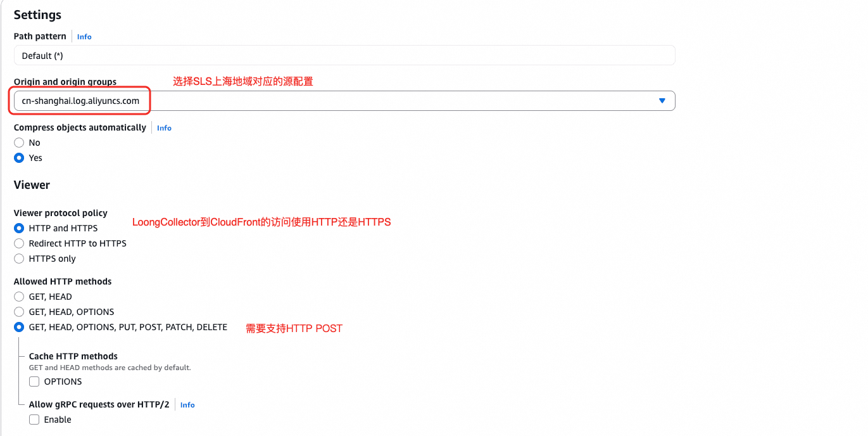
Task: Select GET, HEAD, OPTIONS allowed methods
Action: 19,312
